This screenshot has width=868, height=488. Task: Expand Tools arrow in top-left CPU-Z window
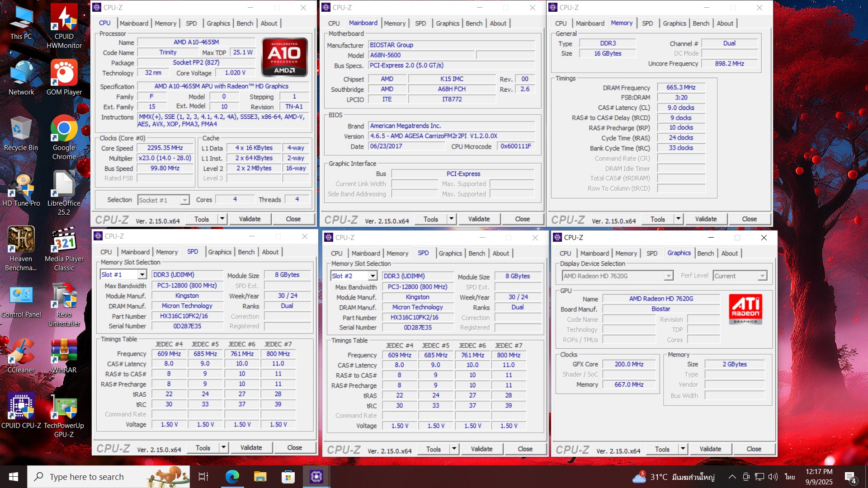point(222,219)
